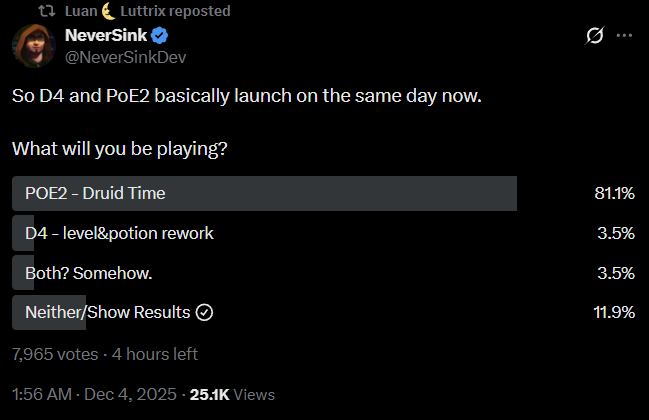
Task: Open the Grok slashed-circle icon
Action: point(594,37)
